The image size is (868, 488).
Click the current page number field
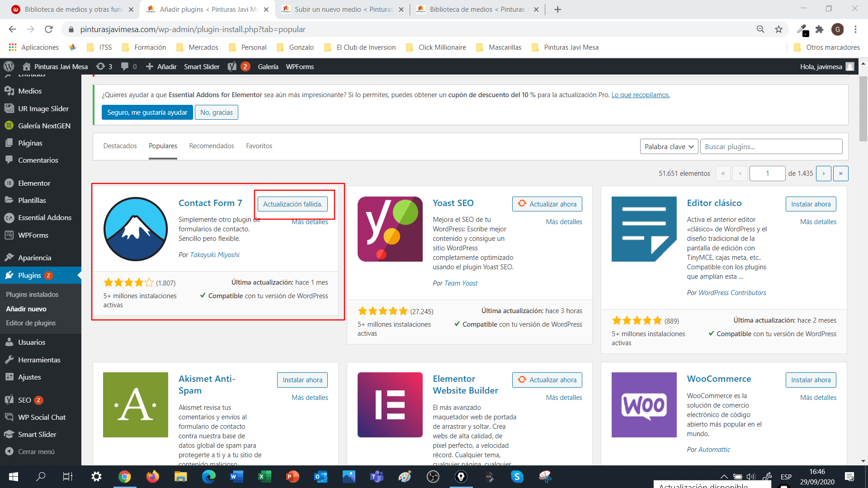(x=767, y=174)
